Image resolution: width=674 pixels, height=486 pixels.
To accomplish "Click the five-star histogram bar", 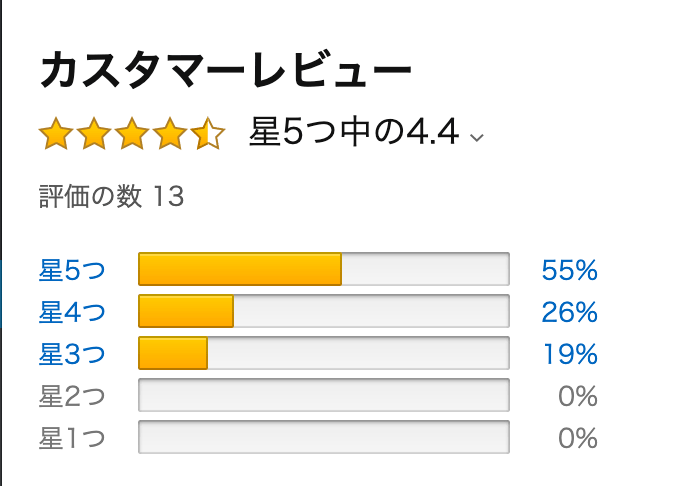I will 324,269.
